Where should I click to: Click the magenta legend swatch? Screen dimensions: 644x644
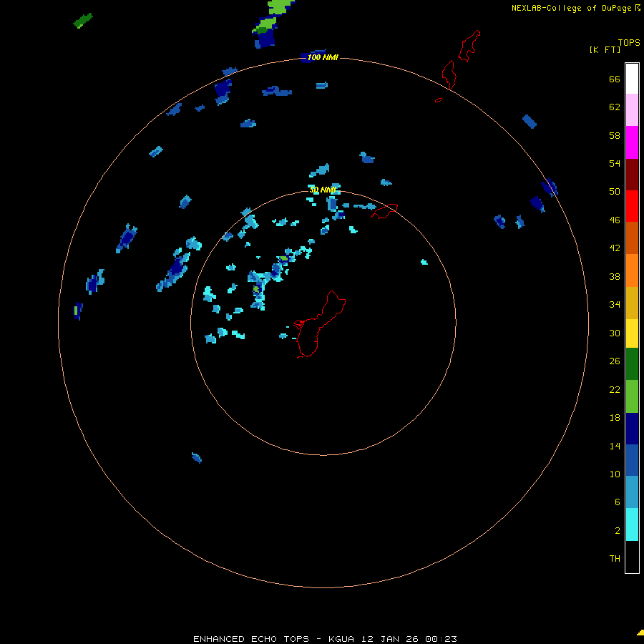(x=632, y=142)
